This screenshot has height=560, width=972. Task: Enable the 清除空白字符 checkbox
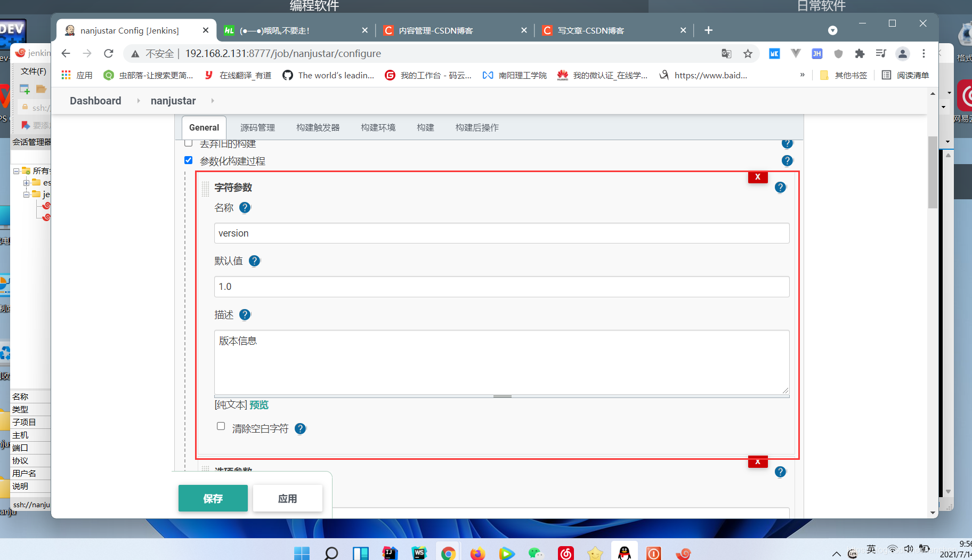221,426
